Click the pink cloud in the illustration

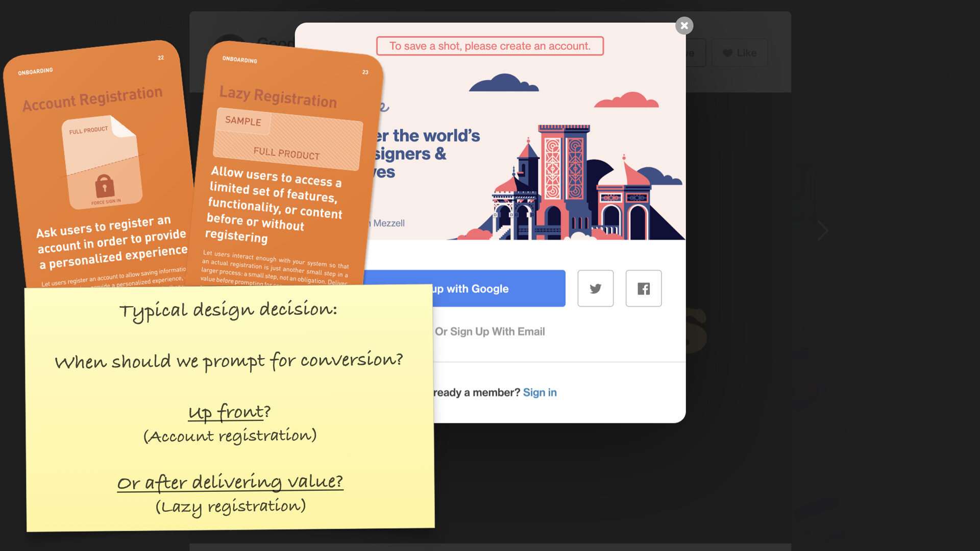point(627,100)
